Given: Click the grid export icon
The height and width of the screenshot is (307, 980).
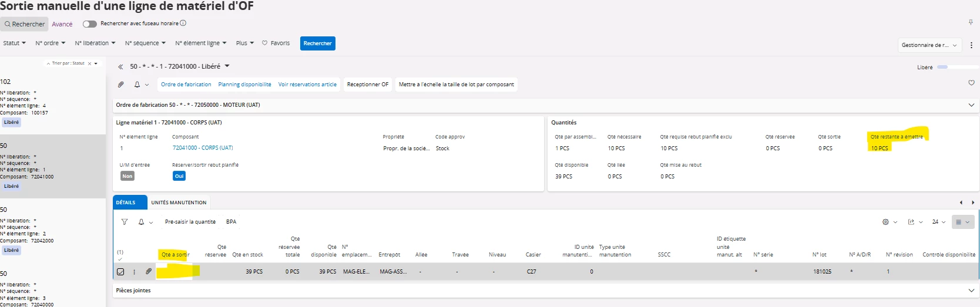Looking at the screenshot, I should coord(911,222).
